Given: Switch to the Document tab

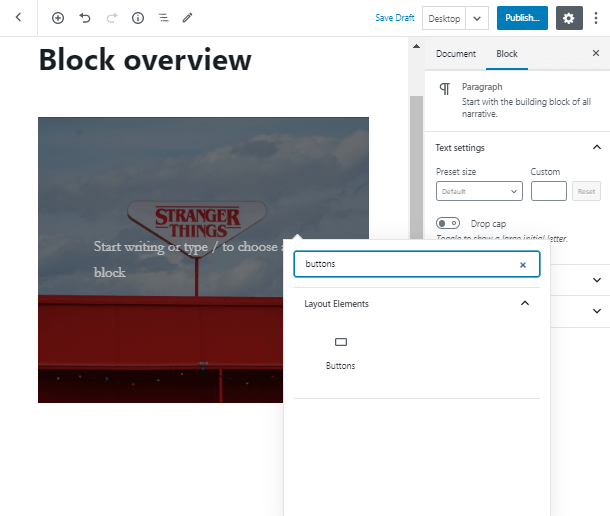Looking at the screenshot, I should [x=456, y=54].
